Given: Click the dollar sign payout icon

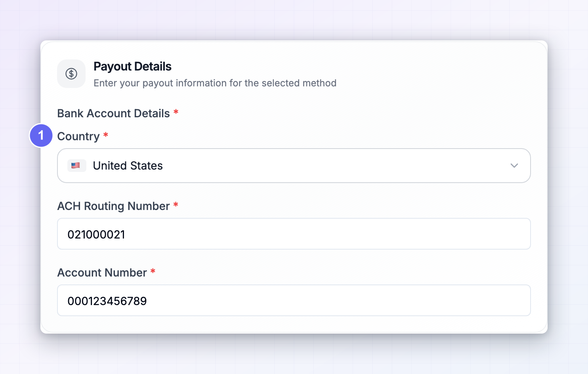Looking at the screenshot, I should click(x=71, y=74).
